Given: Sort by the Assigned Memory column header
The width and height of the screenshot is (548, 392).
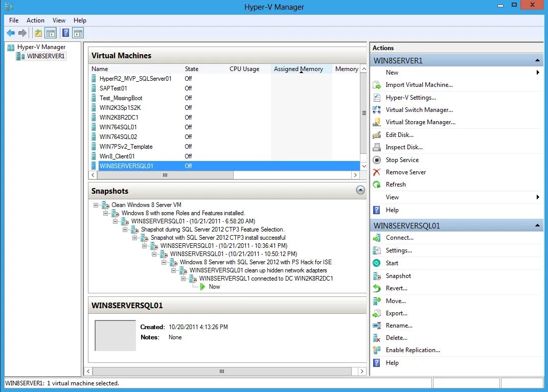Looking at the screenshot, I should pos(301,69).
